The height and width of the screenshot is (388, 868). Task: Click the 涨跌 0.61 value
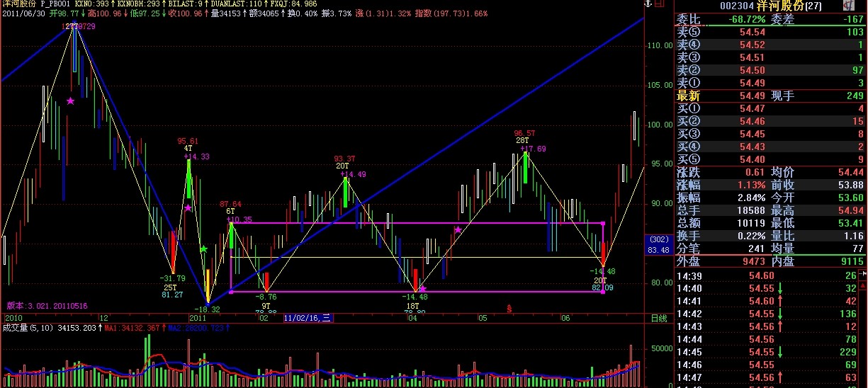coord(753,172)
